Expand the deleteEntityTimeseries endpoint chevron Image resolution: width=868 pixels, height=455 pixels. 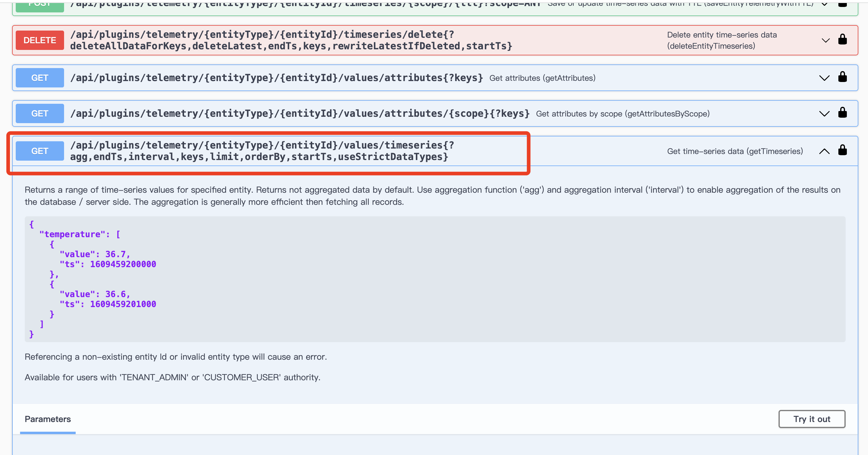tap(826, 41)
